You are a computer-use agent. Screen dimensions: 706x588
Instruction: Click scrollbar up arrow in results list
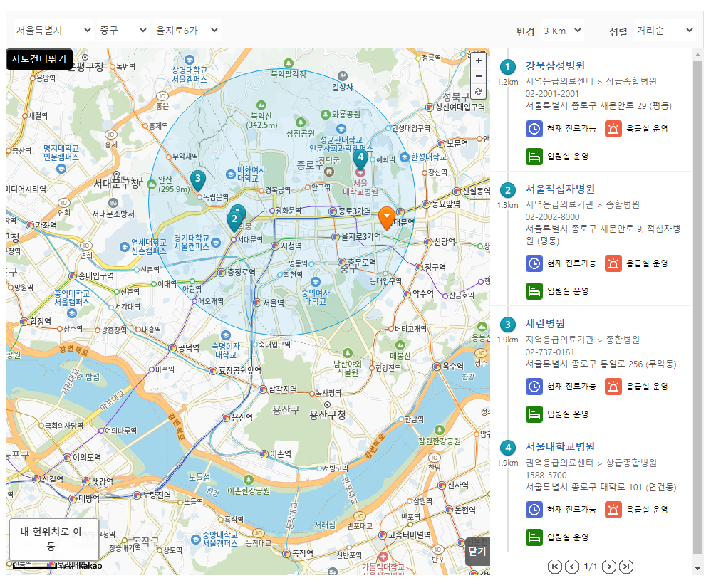tap(697, 55)
